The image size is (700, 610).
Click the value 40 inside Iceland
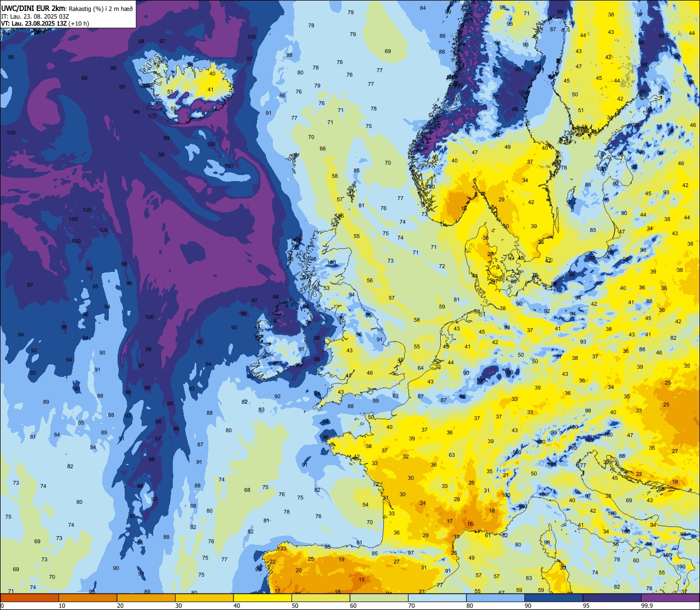tap(212, 73)
